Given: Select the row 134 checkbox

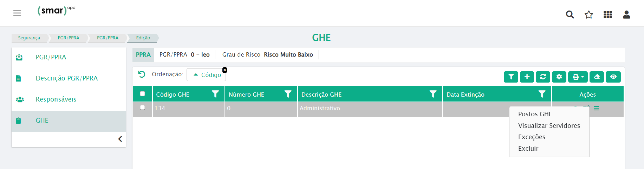Looking at the screenshot, I should pos(142,108).
